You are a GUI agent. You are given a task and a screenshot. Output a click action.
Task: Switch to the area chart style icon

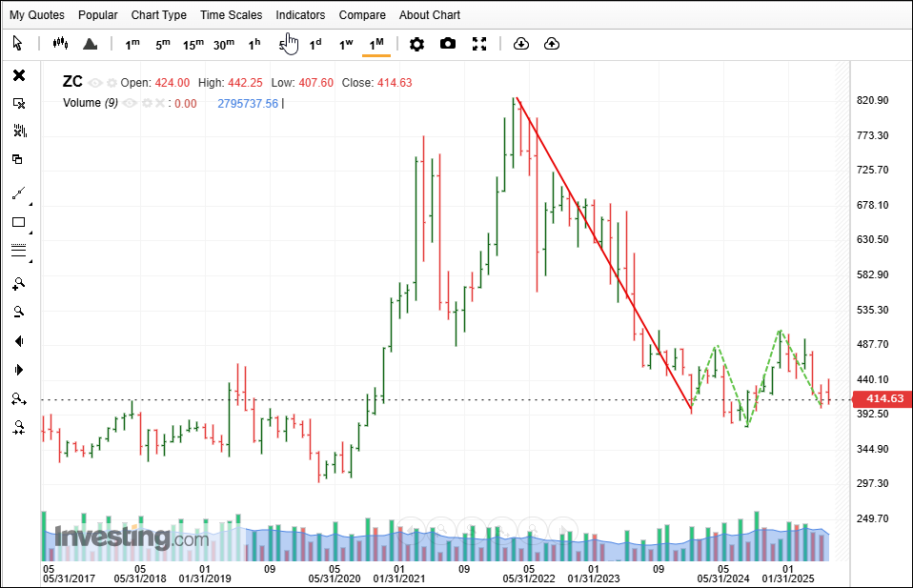click(90, 44)
